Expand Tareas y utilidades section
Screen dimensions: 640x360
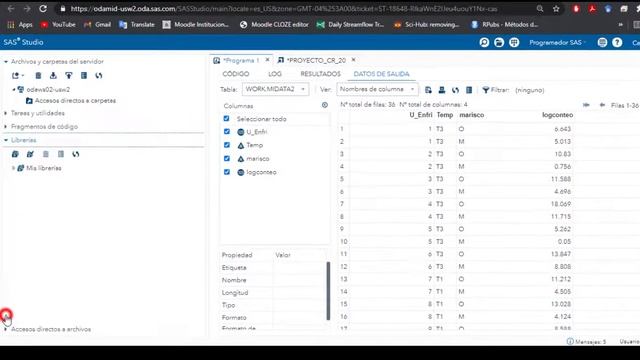(6, 113)
